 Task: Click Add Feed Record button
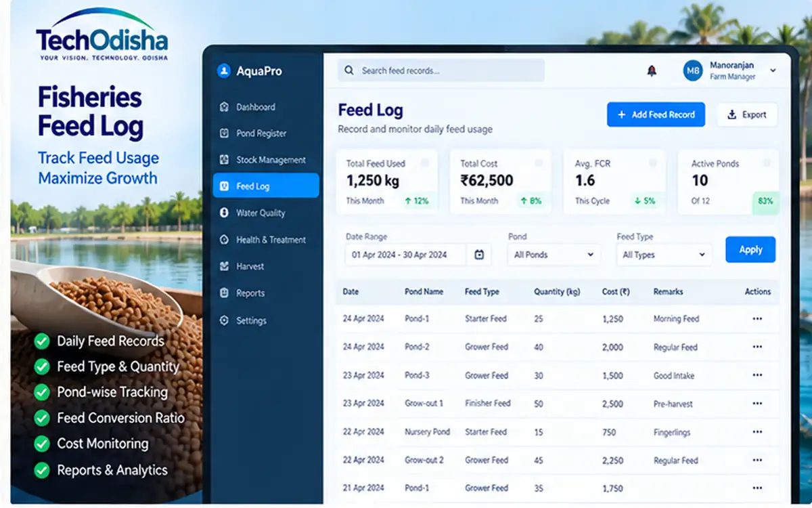(x=656, y=114)
